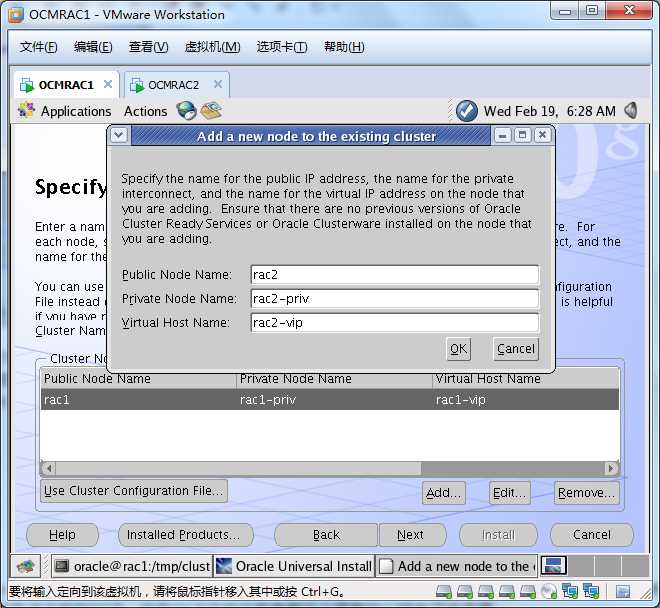Click the Edit... node button
The image size is (660, 608).
pos(509,493)
